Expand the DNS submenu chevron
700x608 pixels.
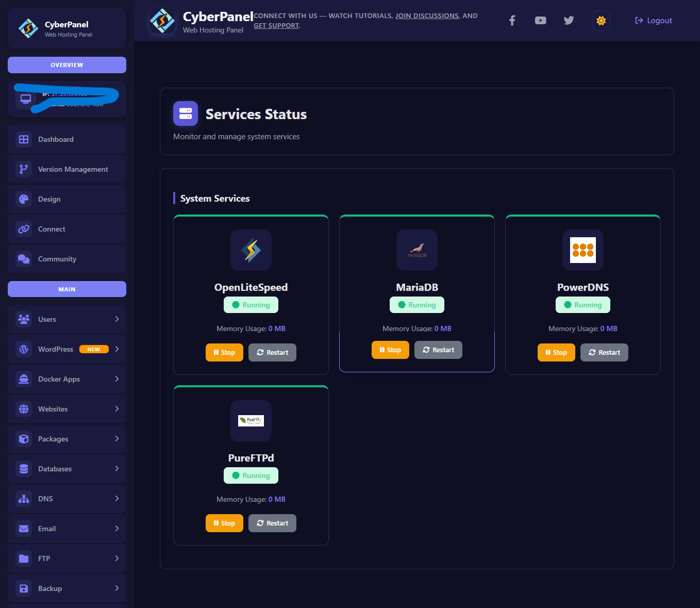tap(117, 499)
